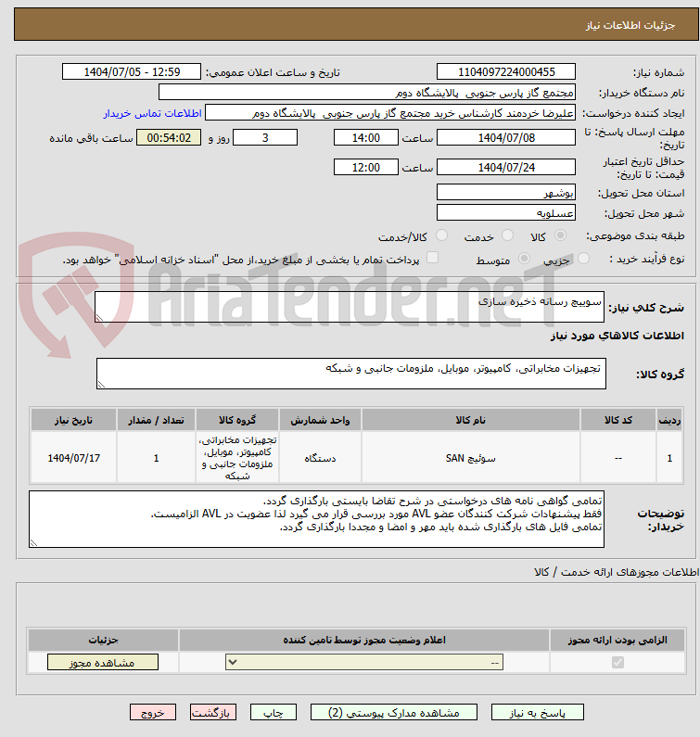Select the کالا/خدمت radio button
This screenshot has height=737, width=700.
tap(441, 235)
